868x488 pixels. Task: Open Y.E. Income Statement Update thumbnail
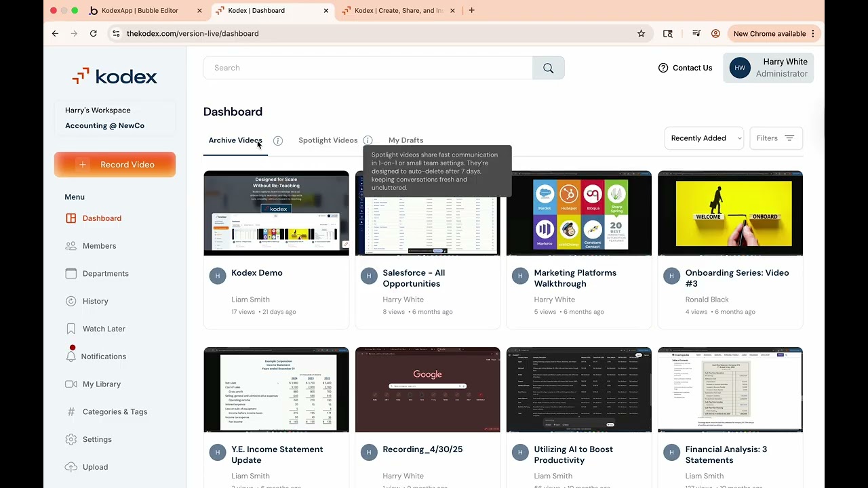click(x=277, y=390)
